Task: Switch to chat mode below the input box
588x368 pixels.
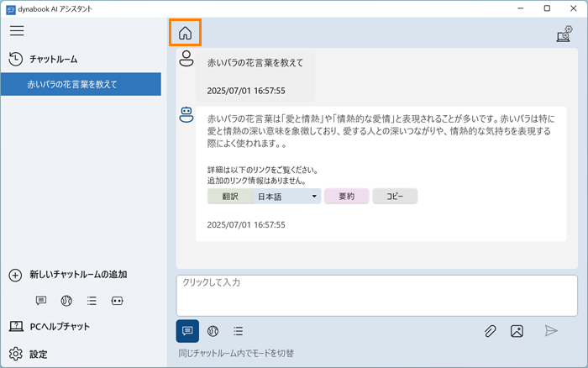Action: (187, 331)
